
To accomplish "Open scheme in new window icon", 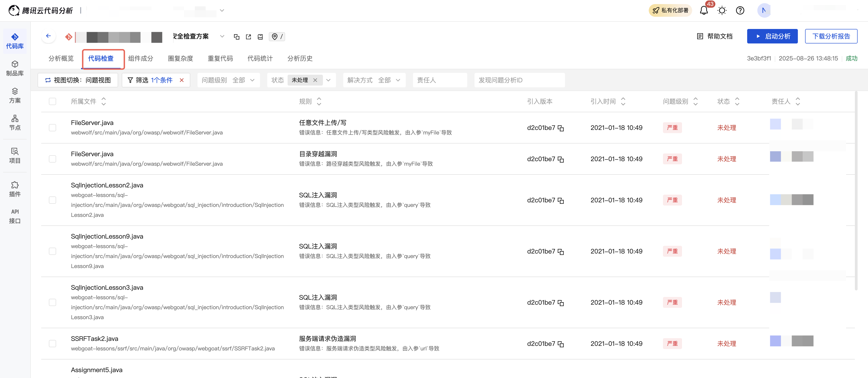I will point(248,37).
